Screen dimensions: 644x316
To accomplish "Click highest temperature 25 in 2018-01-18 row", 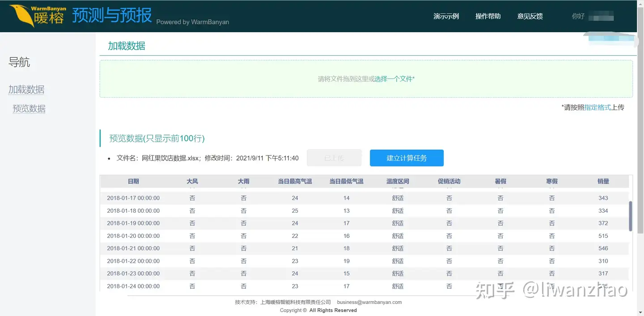I will coord(295,211).
